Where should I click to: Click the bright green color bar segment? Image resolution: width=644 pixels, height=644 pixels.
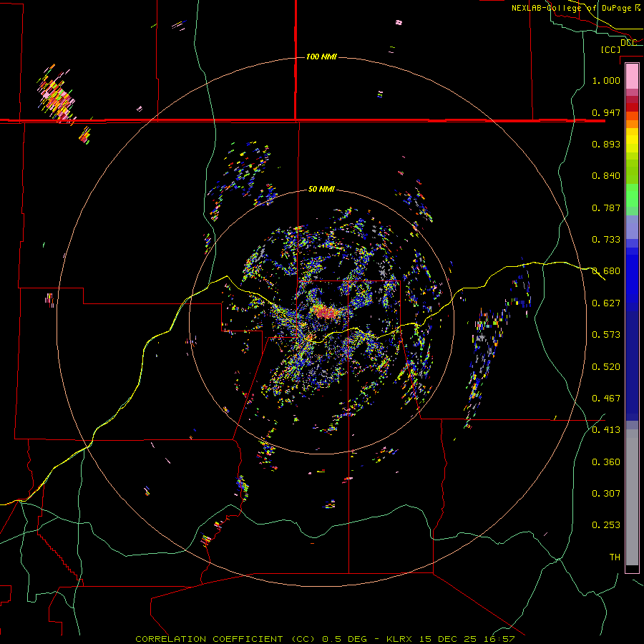click(x=632, y=195)
